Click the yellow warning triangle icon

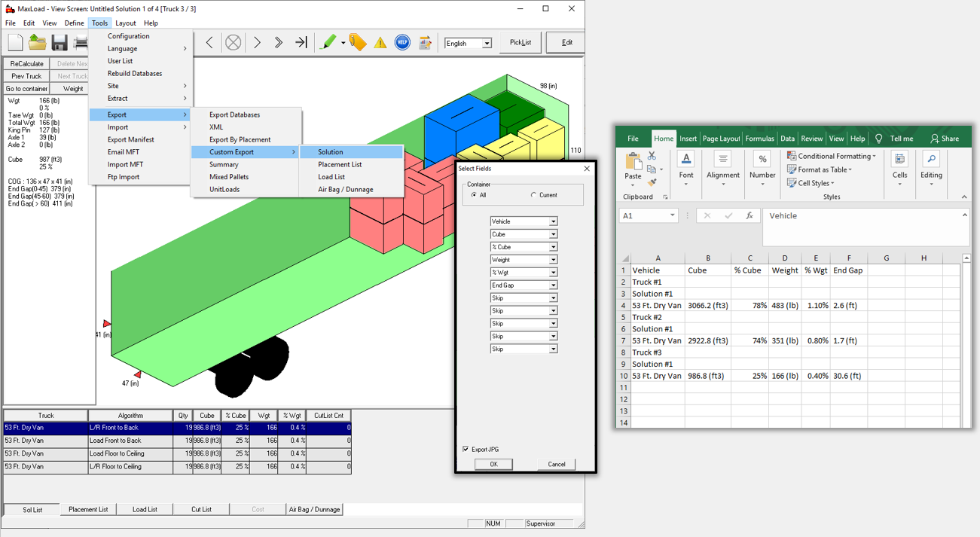(380, 43)
